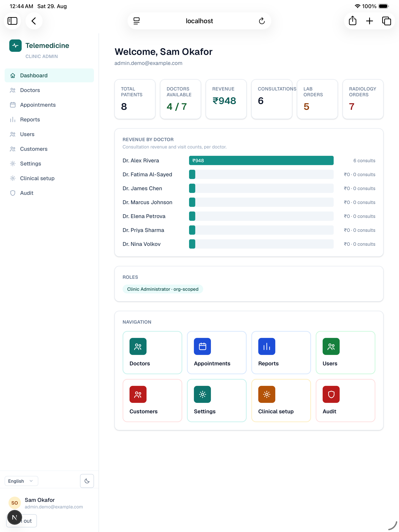Tap the localhost address field
Screen dimensions: 399x532
pos(199,21)
